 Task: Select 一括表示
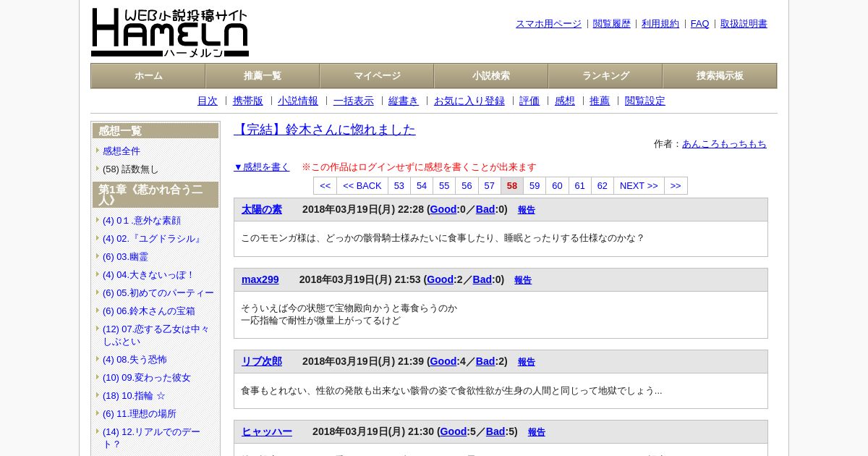[354, 101]
